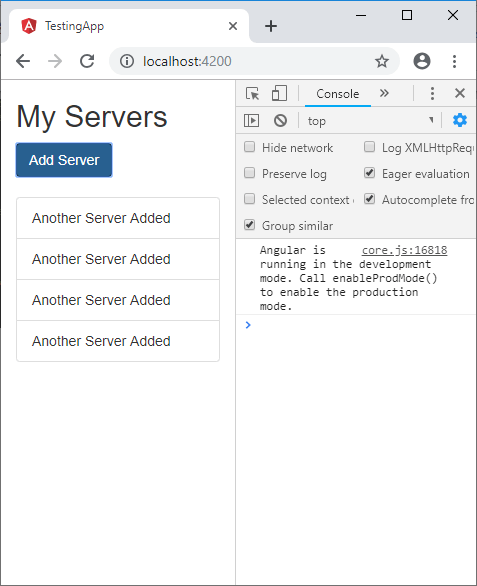Toggle the device toolbar icon
Screen dimensions: 477x586
pyautogui.click(x=279, y=93)
